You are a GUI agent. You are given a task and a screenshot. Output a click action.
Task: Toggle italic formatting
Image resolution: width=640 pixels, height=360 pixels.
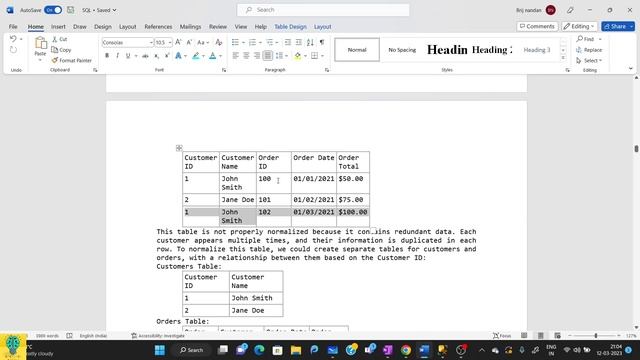point(118,56)
